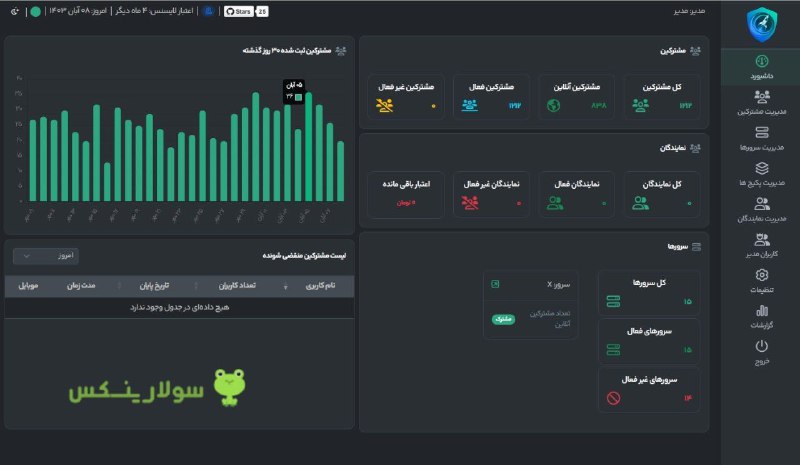The height and width of the screenshot is (465, 800).
Task: Open مدیریت نمایندگان reseller management
Action: (761, 210)
